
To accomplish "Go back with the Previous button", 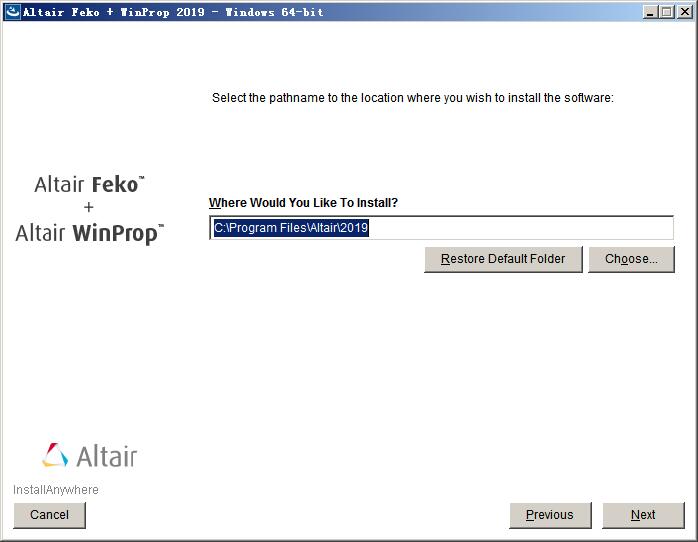I will [x=550, y=515].
